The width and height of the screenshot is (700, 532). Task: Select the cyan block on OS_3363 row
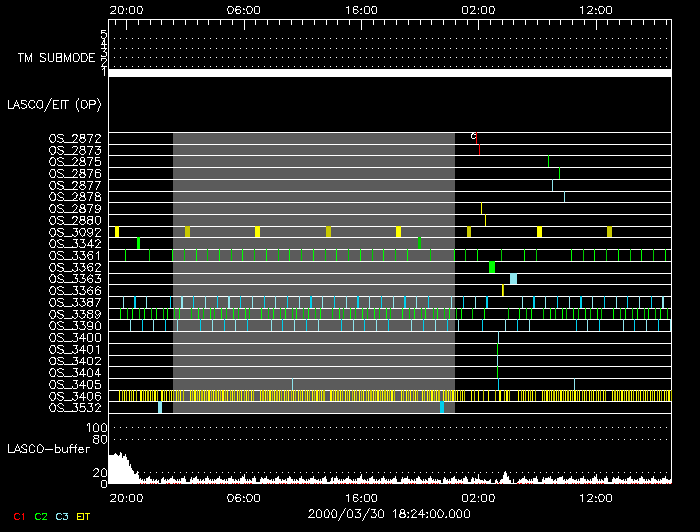pos(513,279)
